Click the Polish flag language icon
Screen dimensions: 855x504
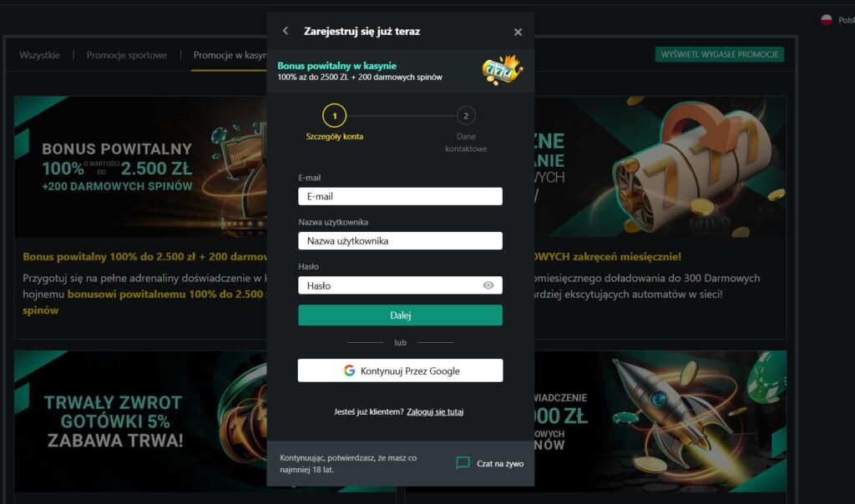pyautogui.click(x=827, y=20)
